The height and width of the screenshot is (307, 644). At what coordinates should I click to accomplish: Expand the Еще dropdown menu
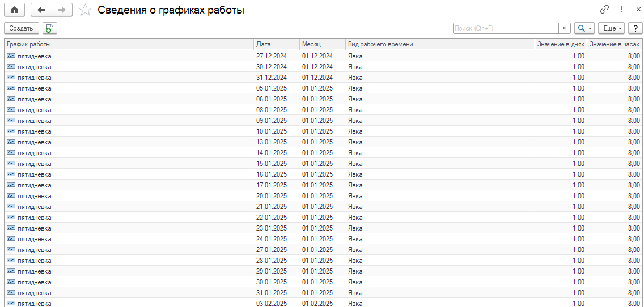pyautogui.click(x=613, y=28)
